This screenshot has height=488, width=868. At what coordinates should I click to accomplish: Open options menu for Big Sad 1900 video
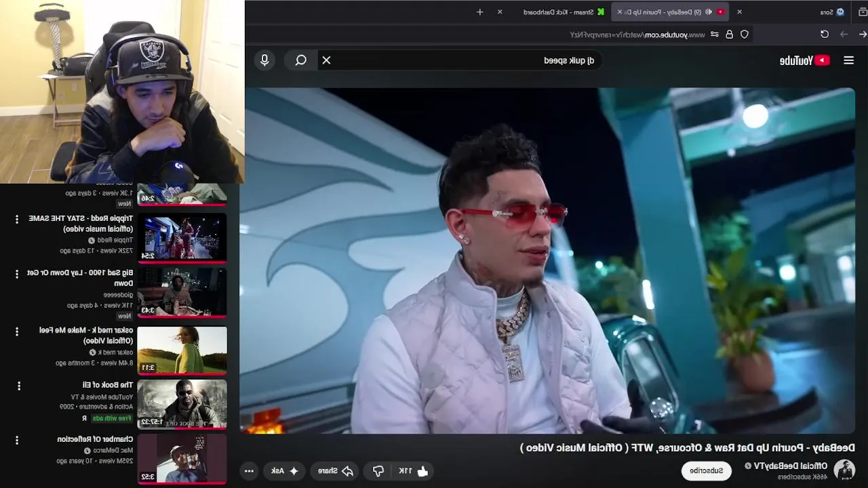(x=17, y=274)
